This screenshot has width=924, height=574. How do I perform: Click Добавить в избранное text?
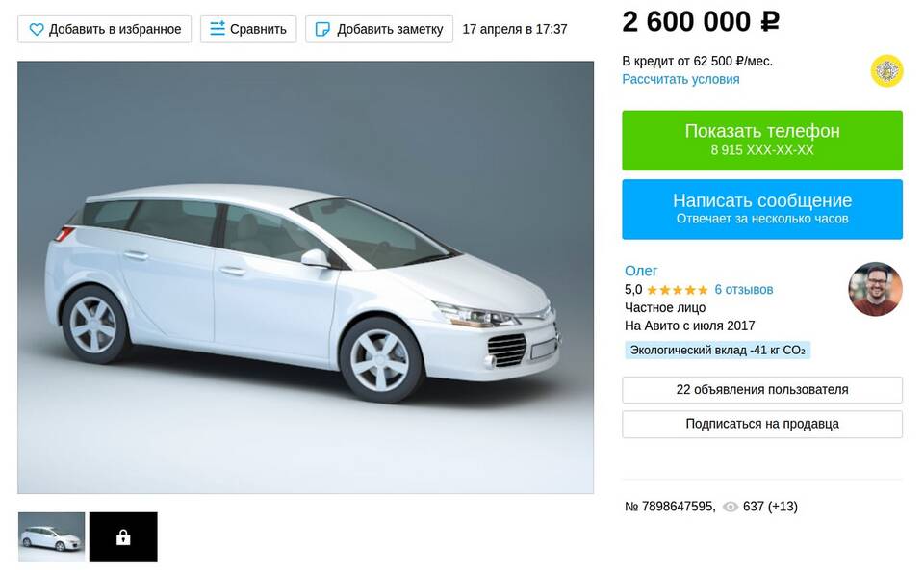point(115,29)
